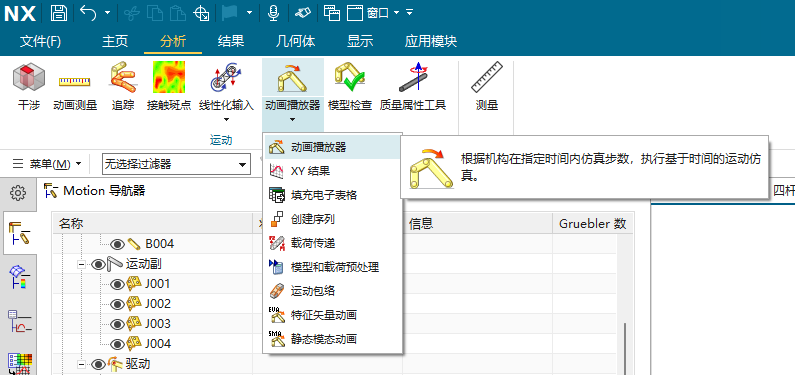Click the Undo arrow icon

pyautogui.click(x=88, y=13)
